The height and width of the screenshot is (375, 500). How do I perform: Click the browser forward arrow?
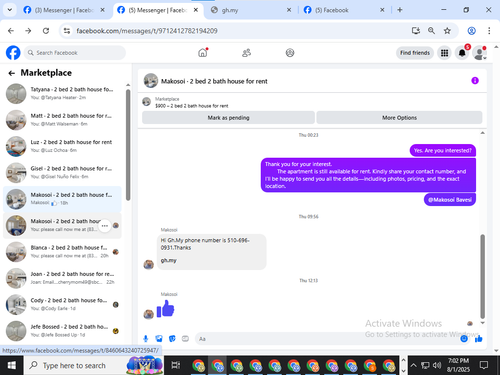coord(28,31)
